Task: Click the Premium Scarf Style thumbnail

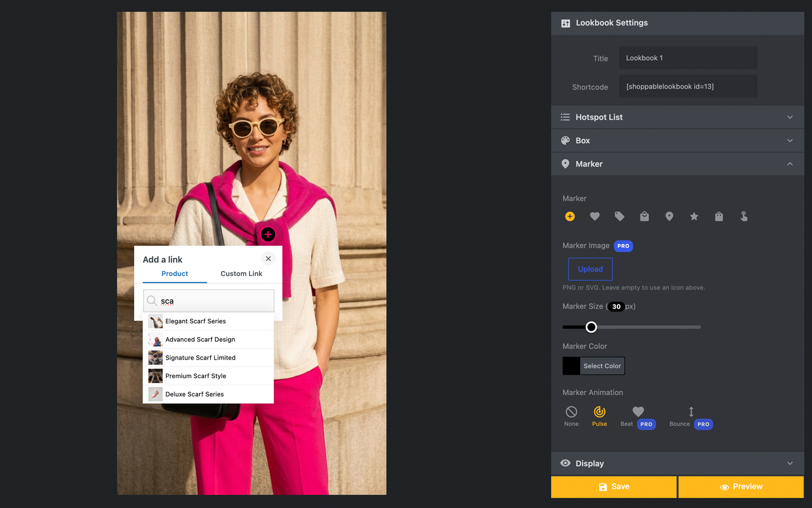Action: pos(155,376)
